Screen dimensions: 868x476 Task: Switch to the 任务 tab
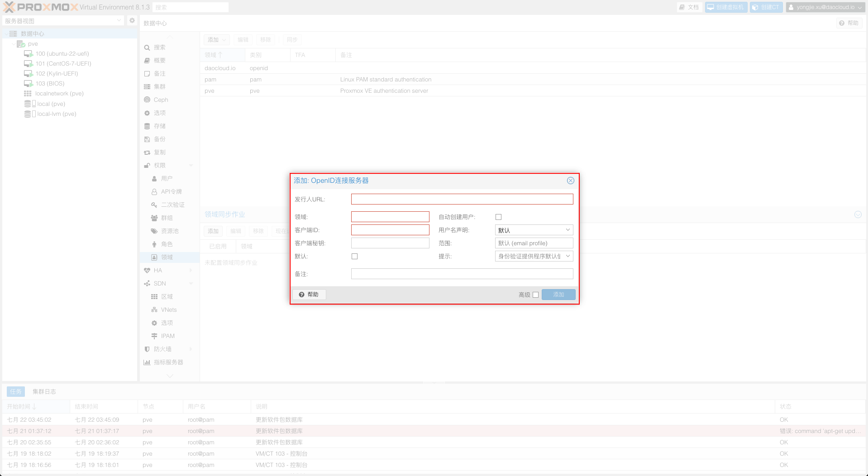tap(16, 391)
